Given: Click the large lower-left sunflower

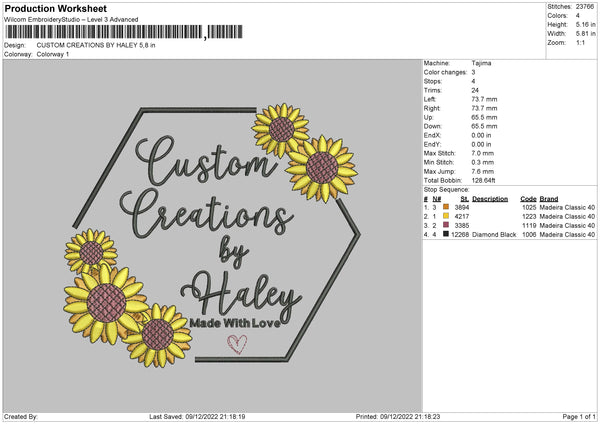Looking at the screenshot, I should pos(106,303).
